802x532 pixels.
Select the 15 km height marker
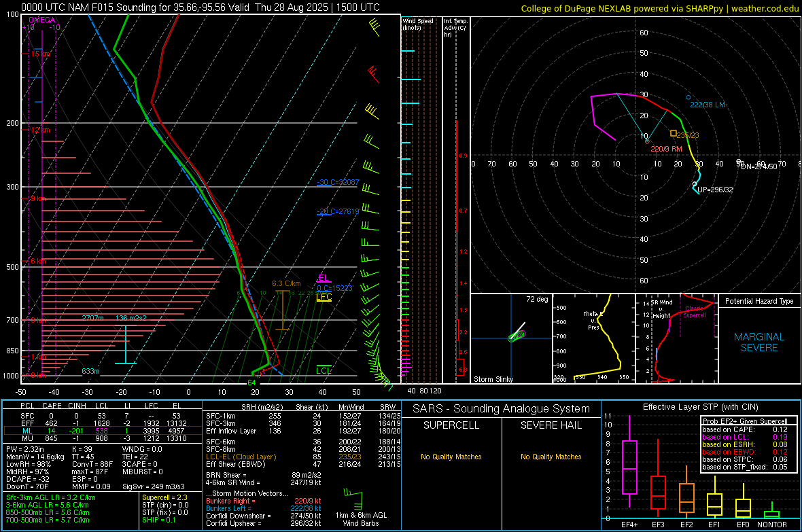(x=40, y=54)
